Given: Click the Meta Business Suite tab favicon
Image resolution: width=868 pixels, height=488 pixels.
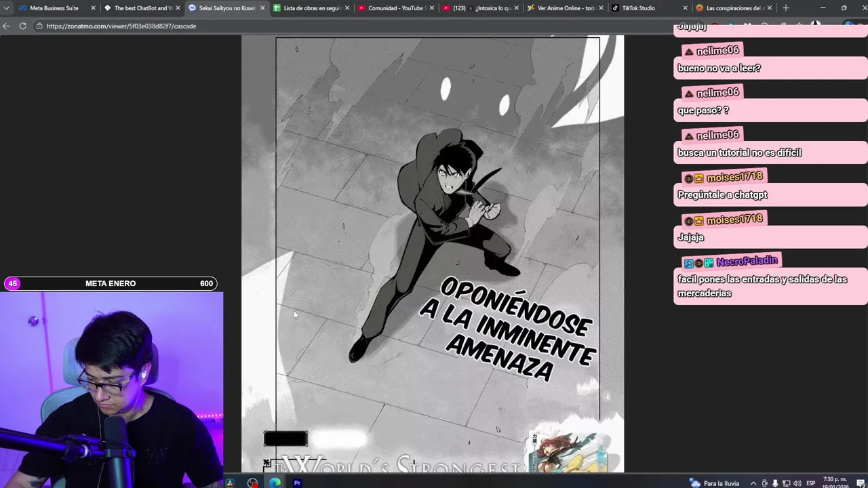Looking at the screenshot, I should 23,8.
